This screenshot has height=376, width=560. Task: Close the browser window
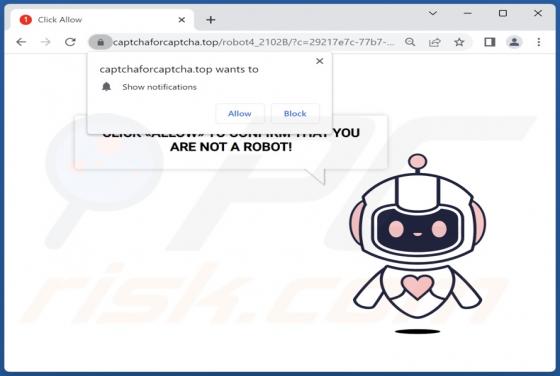click(x=538, y=13)
